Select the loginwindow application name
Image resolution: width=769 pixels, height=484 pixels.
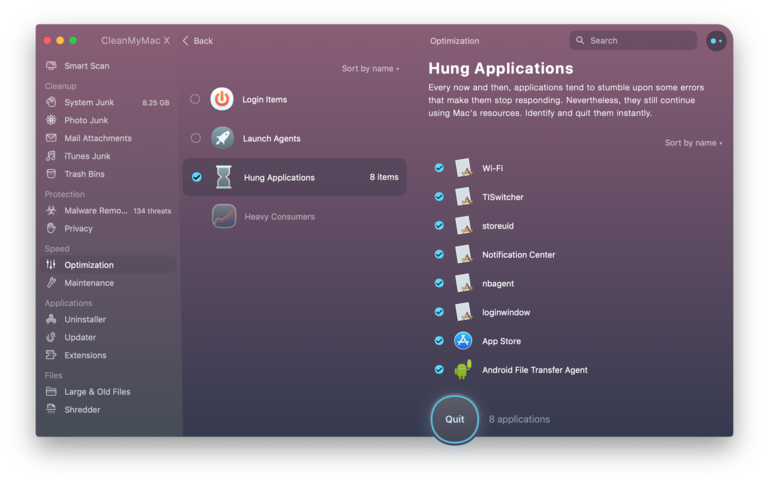click(506, 312)
